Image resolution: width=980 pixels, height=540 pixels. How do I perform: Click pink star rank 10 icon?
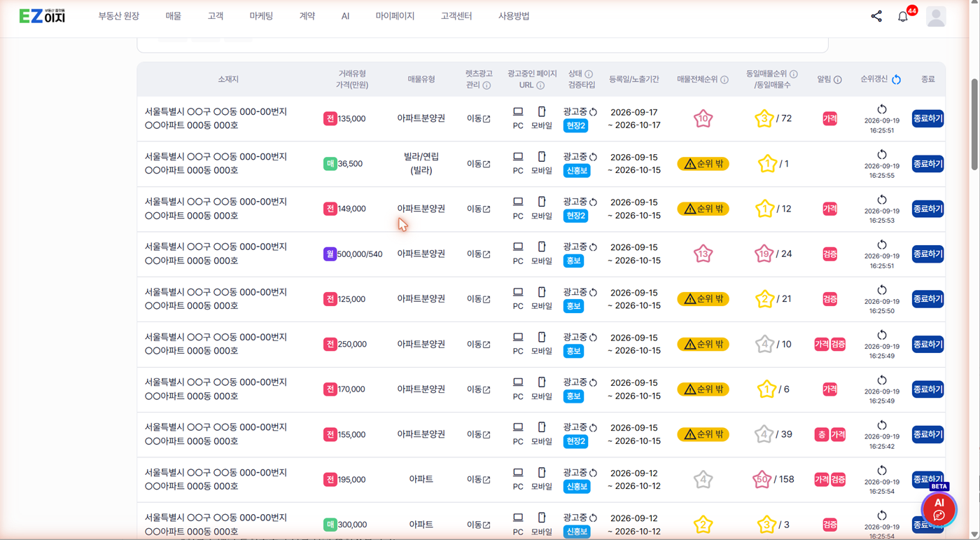[703, 118]
